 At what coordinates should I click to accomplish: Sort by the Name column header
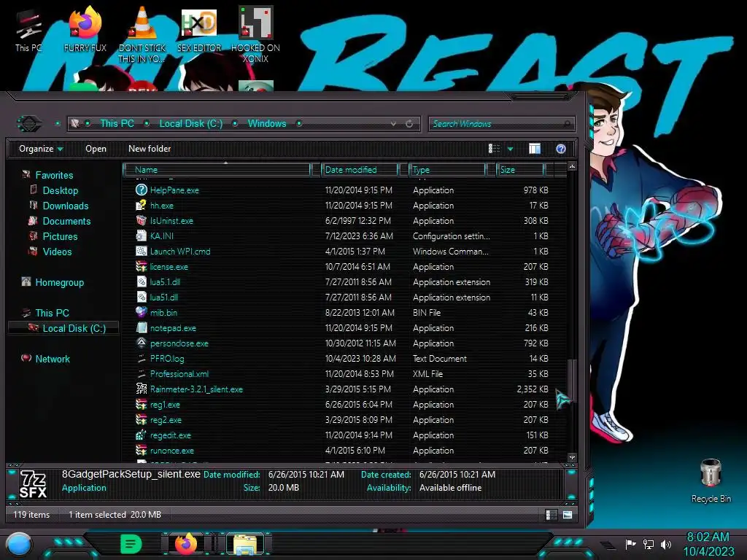[x=217, y=169]
